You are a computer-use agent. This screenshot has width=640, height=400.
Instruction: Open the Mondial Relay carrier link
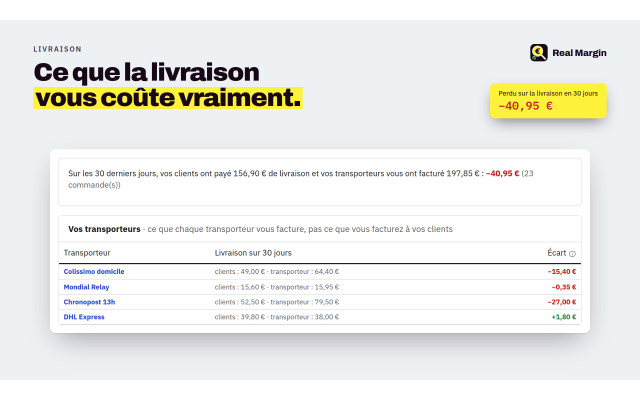87,287
